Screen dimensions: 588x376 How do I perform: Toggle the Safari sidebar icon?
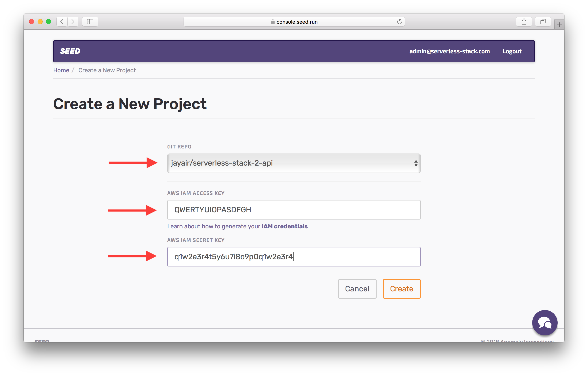pyautogui.click(x=90, y=22)
